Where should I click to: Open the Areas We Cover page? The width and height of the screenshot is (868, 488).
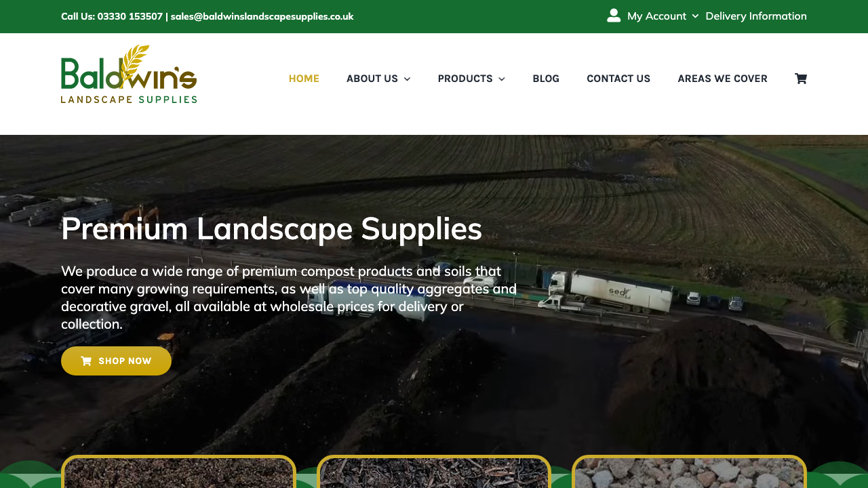[x=722, y=78]
